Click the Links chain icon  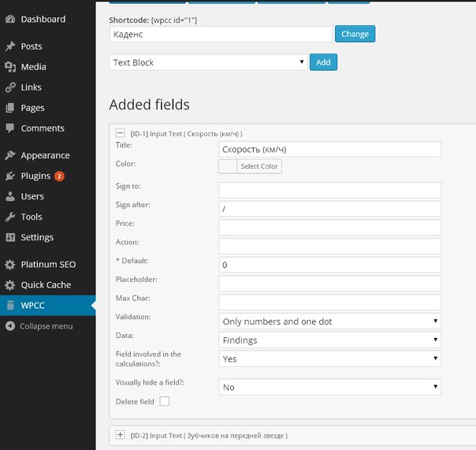click(x=10, y=87)
